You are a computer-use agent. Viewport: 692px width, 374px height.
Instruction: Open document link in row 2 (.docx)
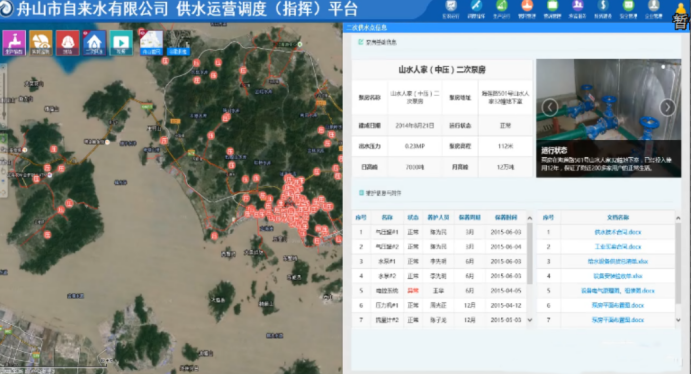[617, 247]
